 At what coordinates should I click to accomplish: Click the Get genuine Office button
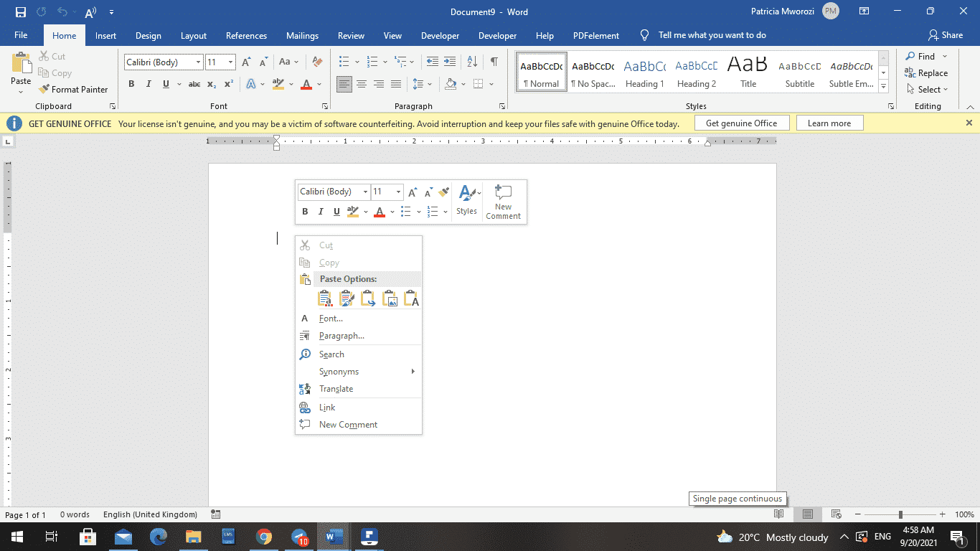742,123
